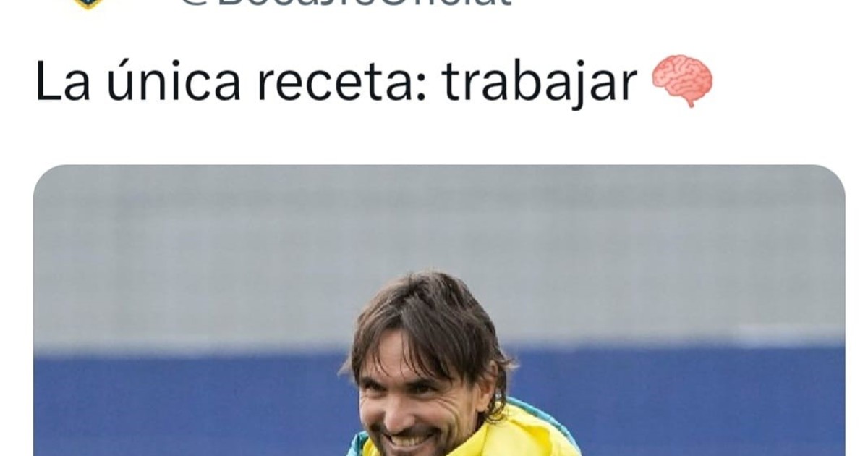Click the word 'trabajar' in the tweet

(x=540, y=83)
